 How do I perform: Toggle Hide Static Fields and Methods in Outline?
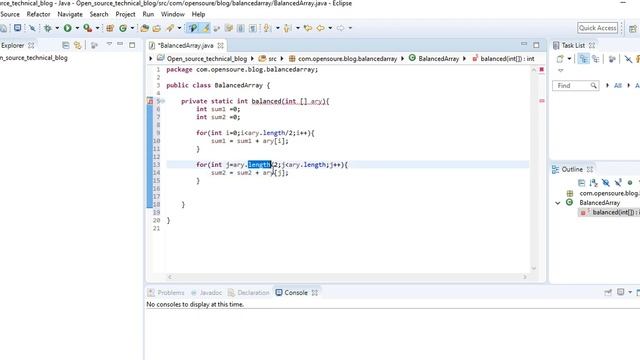coord(618,183)
